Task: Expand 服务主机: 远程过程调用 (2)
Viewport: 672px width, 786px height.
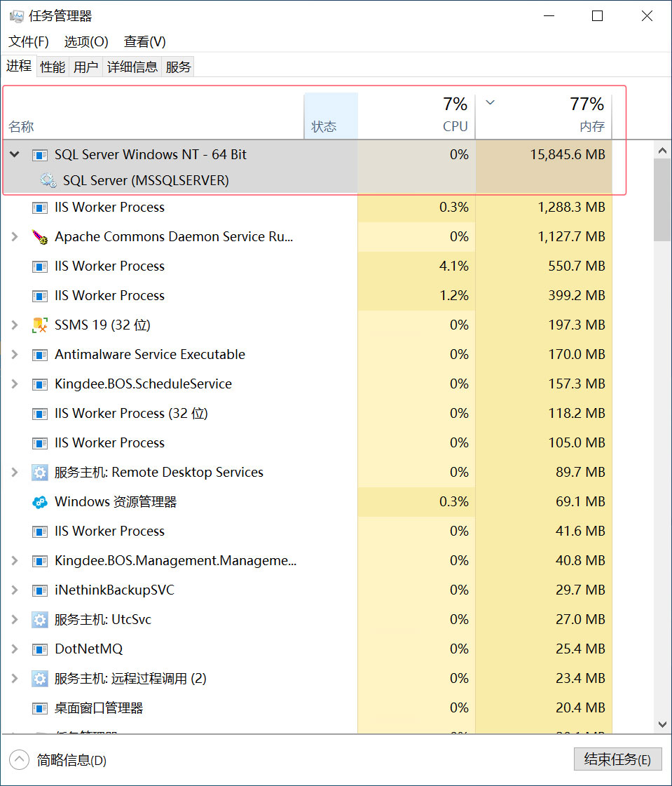Action: pos(15,679)
